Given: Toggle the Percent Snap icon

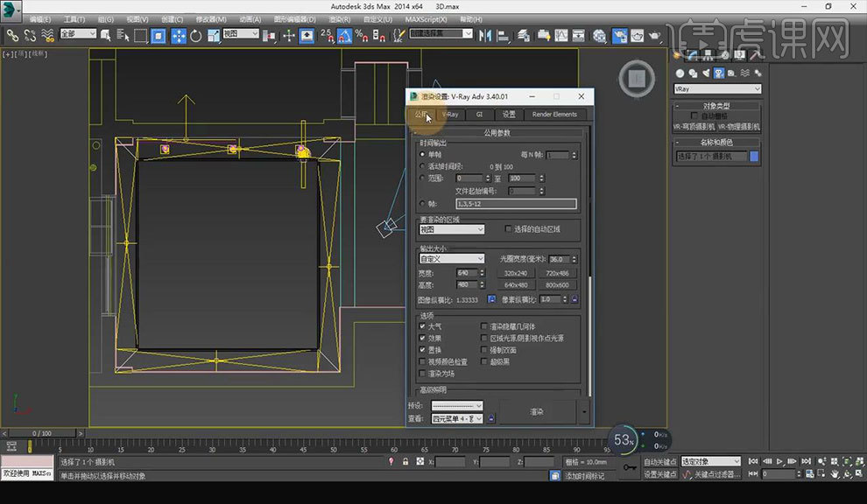Looking at the screenshot, I should click(x=362, y=36).
